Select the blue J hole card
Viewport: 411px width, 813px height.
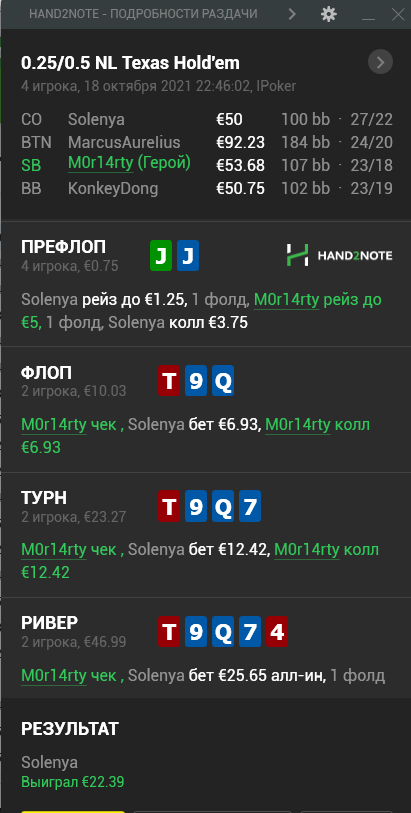[x=188, y=256]
